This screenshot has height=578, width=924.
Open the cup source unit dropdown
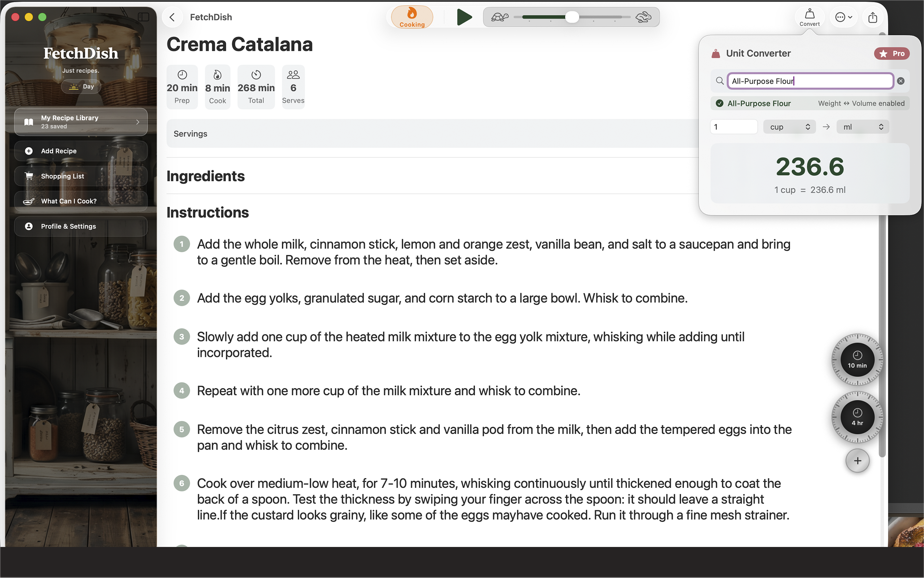point(789,127)
